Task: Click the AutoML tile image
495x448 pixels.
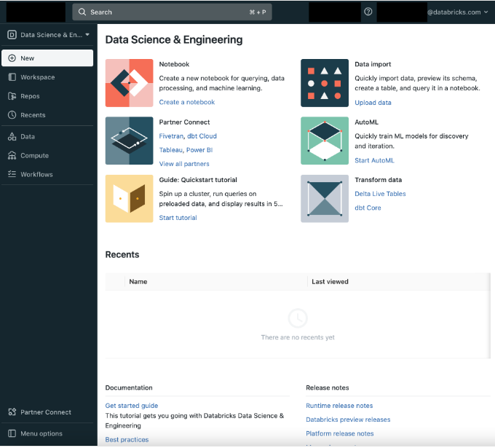Action: (x=325, y=141)
